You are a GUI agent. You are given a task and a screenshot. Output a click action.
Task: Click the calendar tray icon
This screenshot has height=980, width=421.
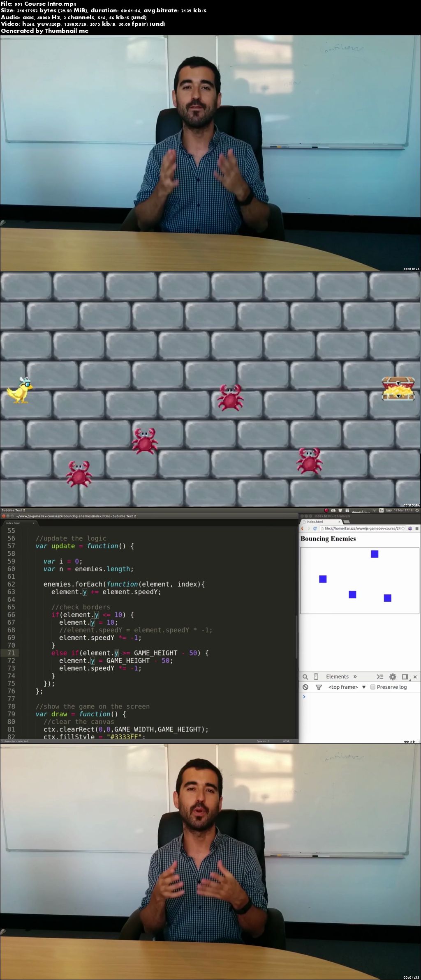[347, 510]
